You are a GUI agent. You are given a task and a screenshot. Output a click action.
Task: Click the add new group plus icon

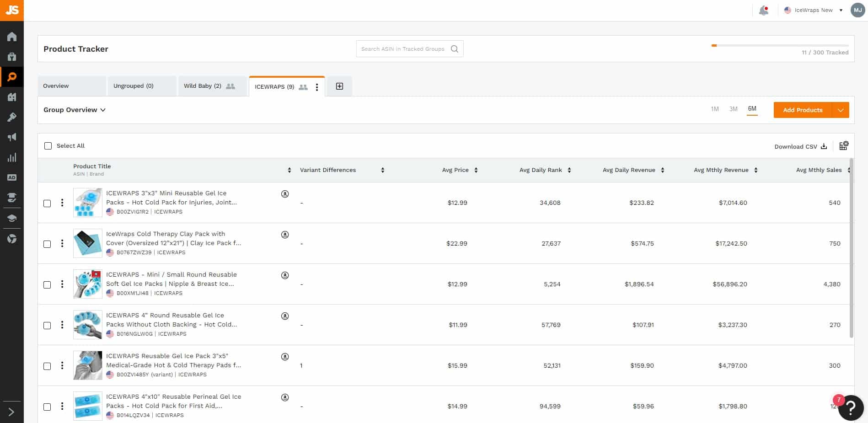339,86
